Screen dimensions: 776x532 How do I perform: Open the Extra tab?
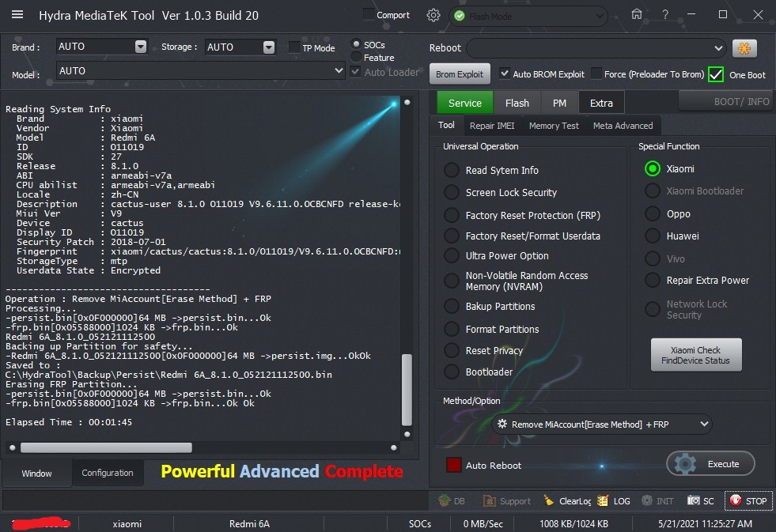pyautogui.click(x=601, y=103)
